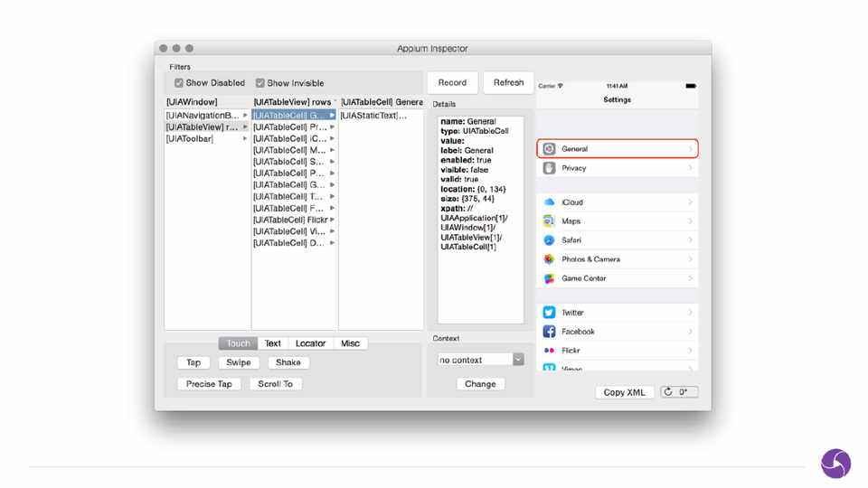Click the Photos & Camera icon
This screenshot has width=868, height=488.
pyautogui.click(x=549, y=259)
